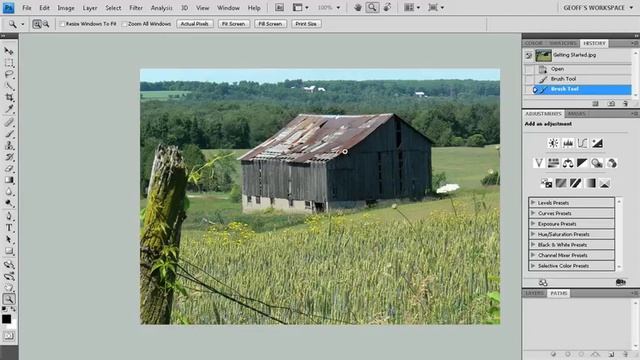Add a Gradient Map adjustment
Screen dimensions: 640x360
pyautogui.click(x=590, y=183)
